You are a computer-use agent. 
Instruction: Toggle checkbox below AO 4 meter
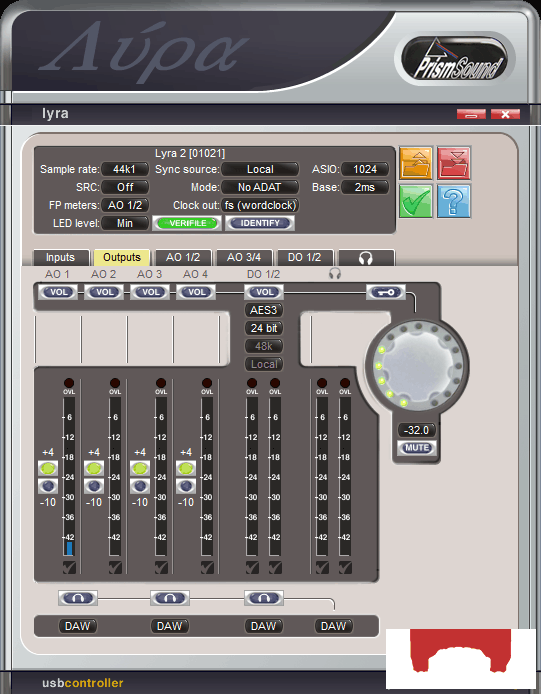[207, 567]
